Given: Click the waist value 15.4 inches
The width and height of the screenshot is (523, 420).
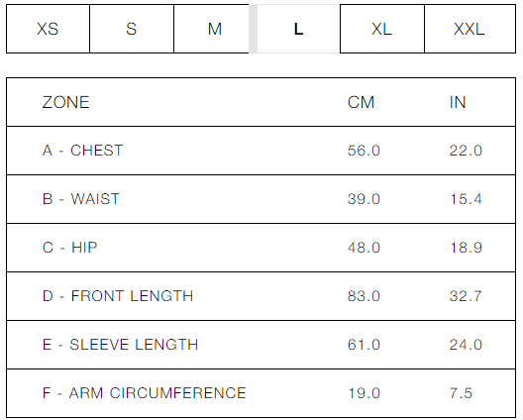Looking at the screenshot, I should 466,199.
